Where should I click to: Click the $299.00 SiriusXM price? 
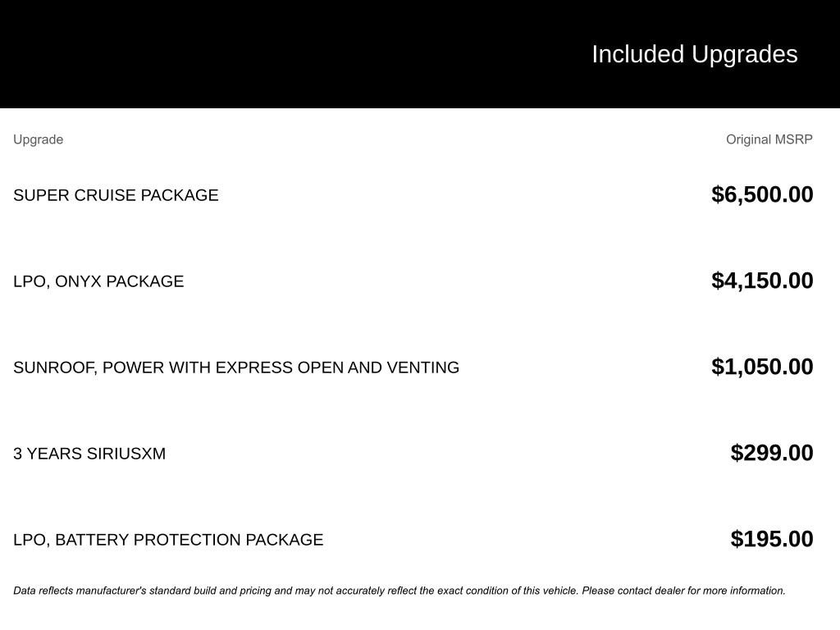772,453
